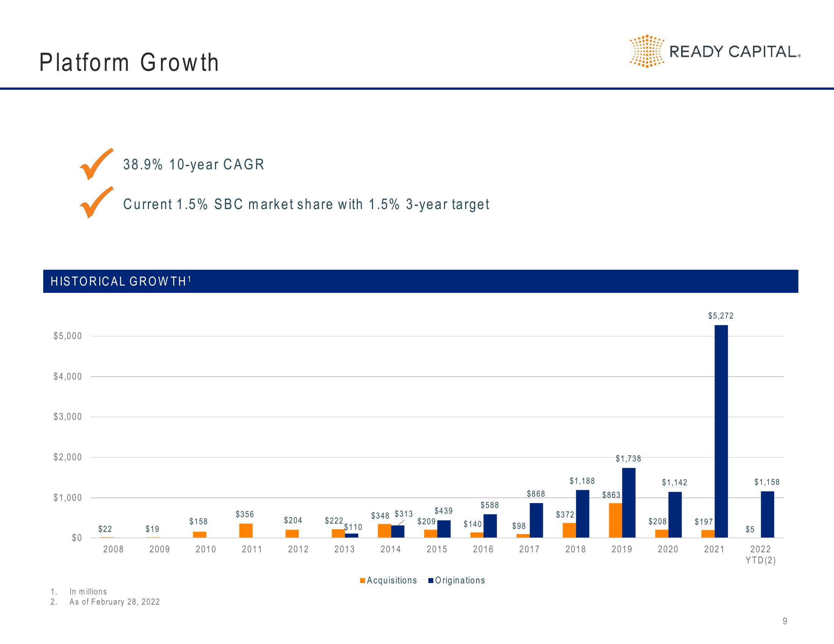
Task: Click the $5,272 data label
Action: pos(721,316)
